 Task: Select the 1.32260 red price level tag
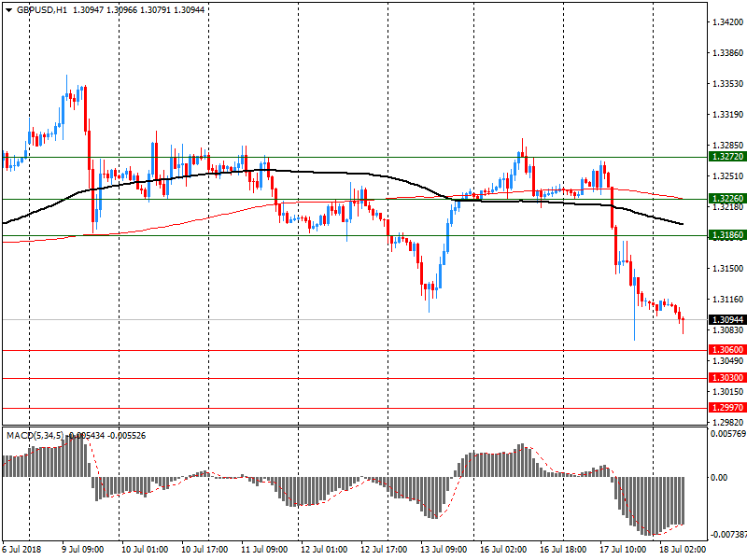tap(724, 199)
